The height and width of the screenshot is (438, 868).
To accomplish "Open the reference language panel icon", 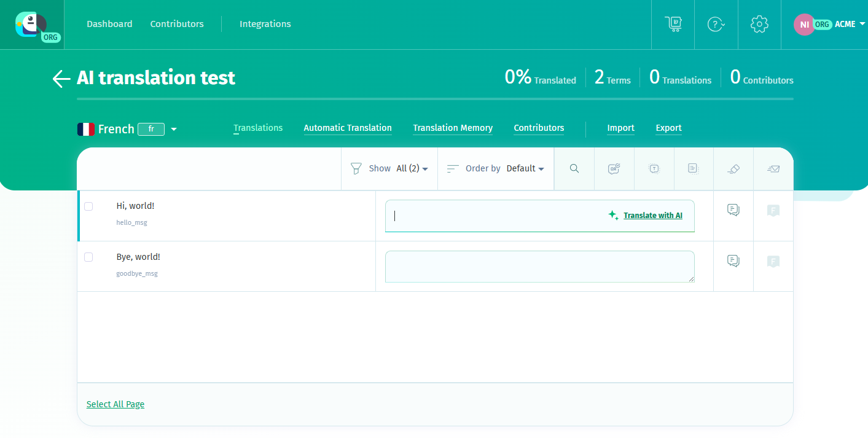I will [x=694, y=168].
